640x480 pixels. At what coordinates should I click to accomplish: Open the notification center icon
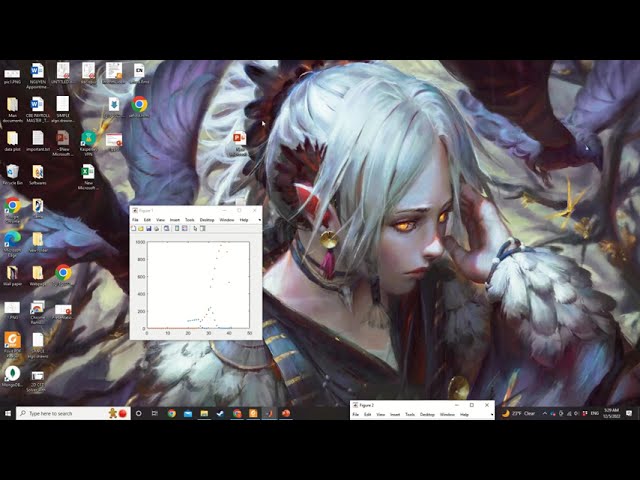[629, 413]
